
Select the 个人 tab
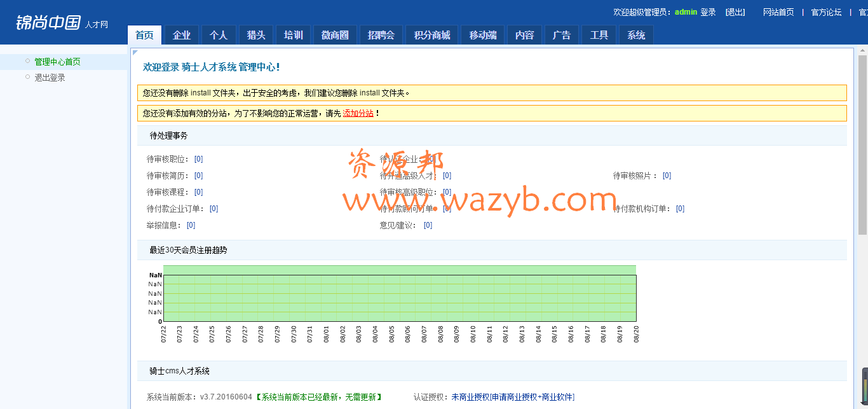tap(219, 35)
